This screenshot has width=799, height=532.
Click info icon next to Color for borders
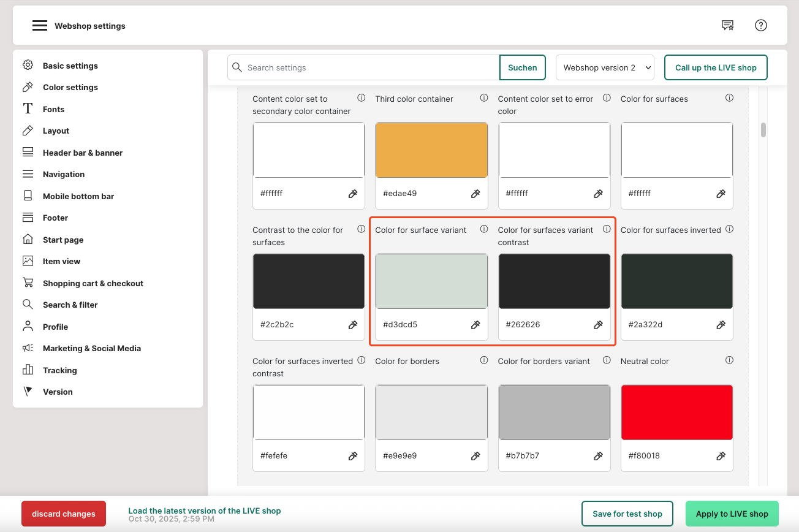pyautogui.click(x=484, y=360)
